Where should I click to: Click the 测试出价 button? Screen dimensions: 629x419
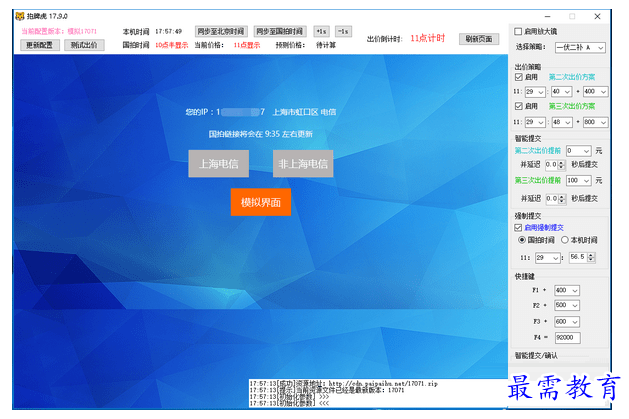pyautogui.click(x=84, y=45)
